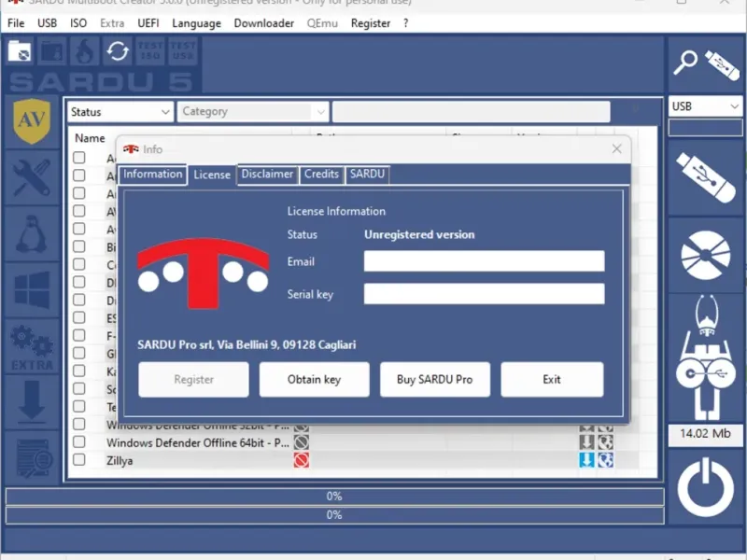Click the search text box beside Category
747x560 pixels.
coord(472,112)
